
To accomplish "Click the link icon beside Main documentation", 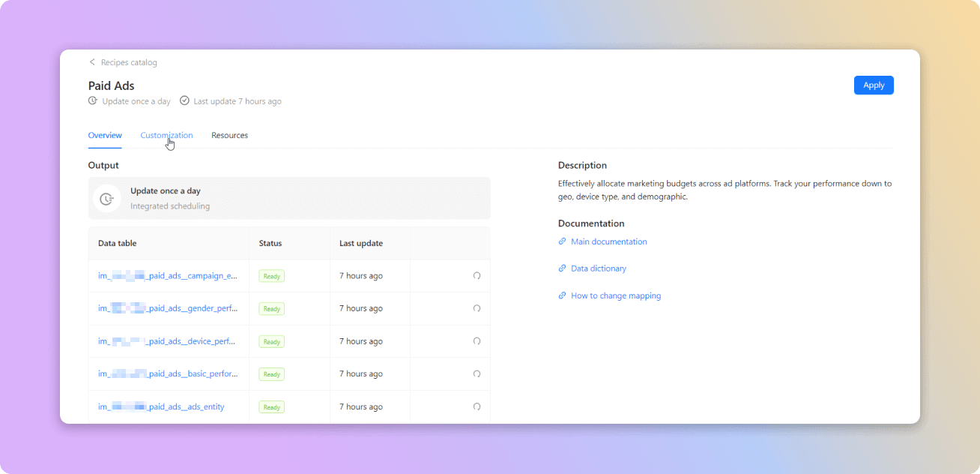I will [x=563, y=241].
